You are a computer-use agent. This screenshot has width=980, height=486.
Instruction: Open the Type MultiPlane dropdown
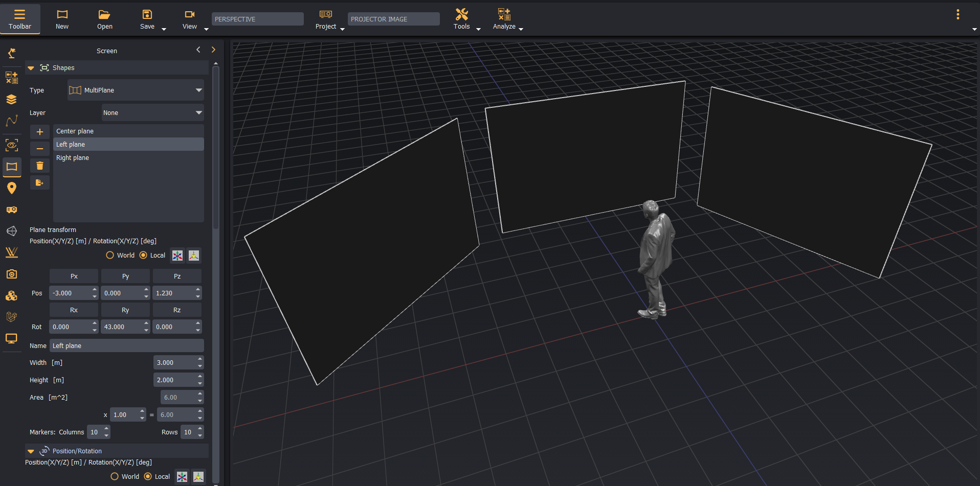(x=136, y=90)
